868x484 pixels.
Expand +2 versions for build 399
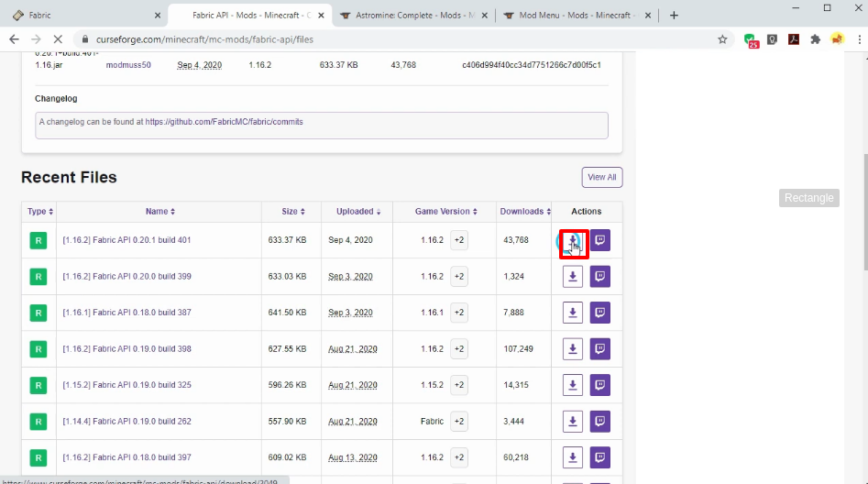pyautogui.click(x=459, y=276)
